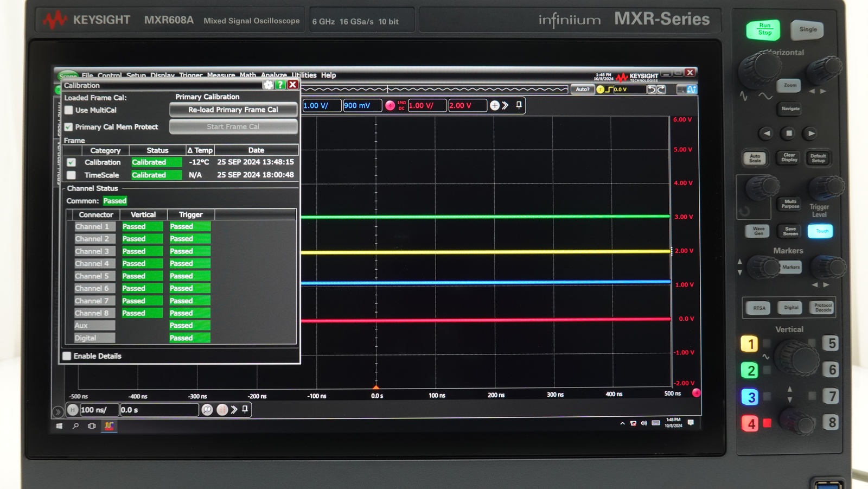Pin the vertical channel toolbar
868x489 pixels.
519,105
